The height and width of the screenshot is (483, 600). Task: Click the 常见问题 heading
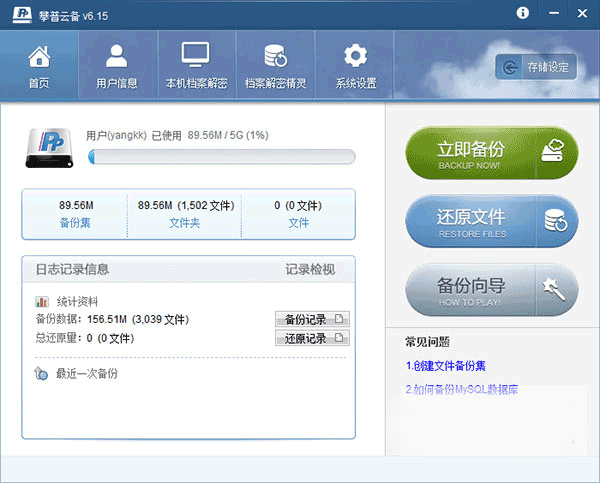click(427, 342)
